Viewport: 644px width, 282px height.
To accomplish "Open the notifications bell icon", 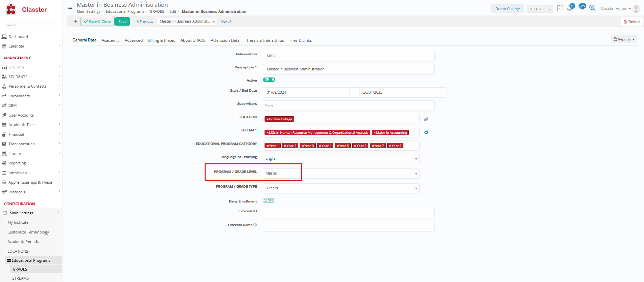I will coord(570,8).
